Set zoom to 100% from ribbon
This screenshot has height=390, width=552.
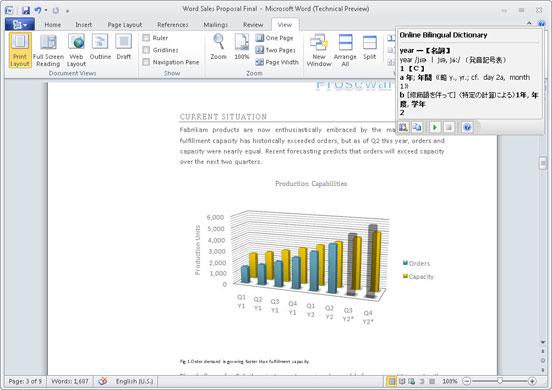click(242, 47)
